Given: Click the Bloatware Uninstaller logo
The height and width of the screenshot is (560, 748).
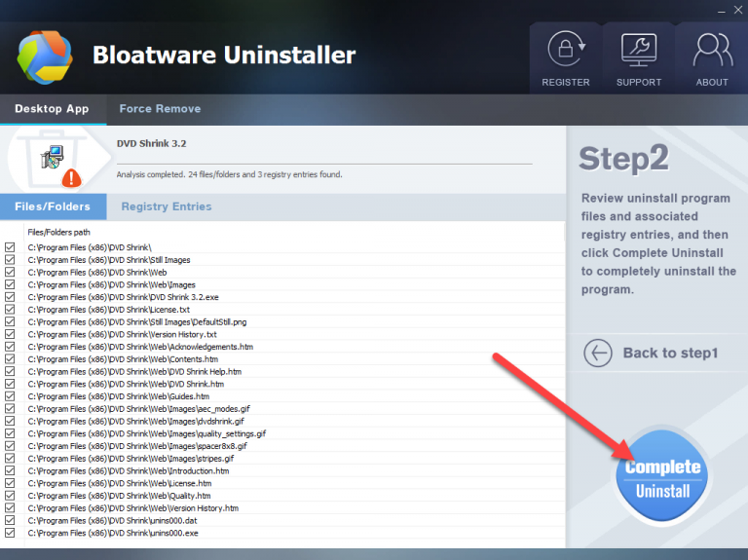Looking at the screenshot, I should pos(44,56).
